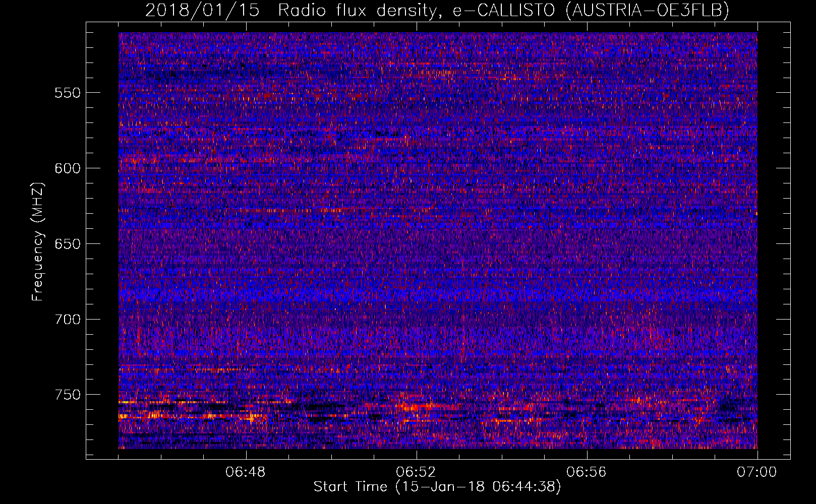The image size is (816, 504).
Task: Click the 'Start Time (15-Jan-18 06:44:38)' label
Action: point(437,487)
